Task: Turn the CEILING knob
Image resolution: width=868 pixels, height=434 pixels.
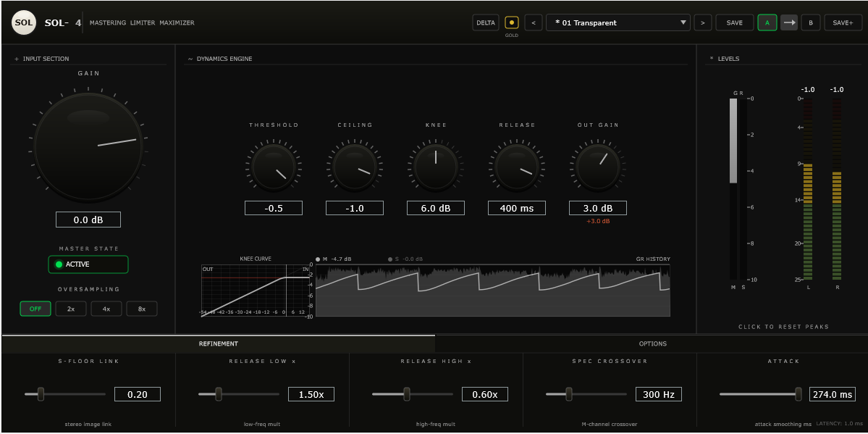Action: coord(355,167)
